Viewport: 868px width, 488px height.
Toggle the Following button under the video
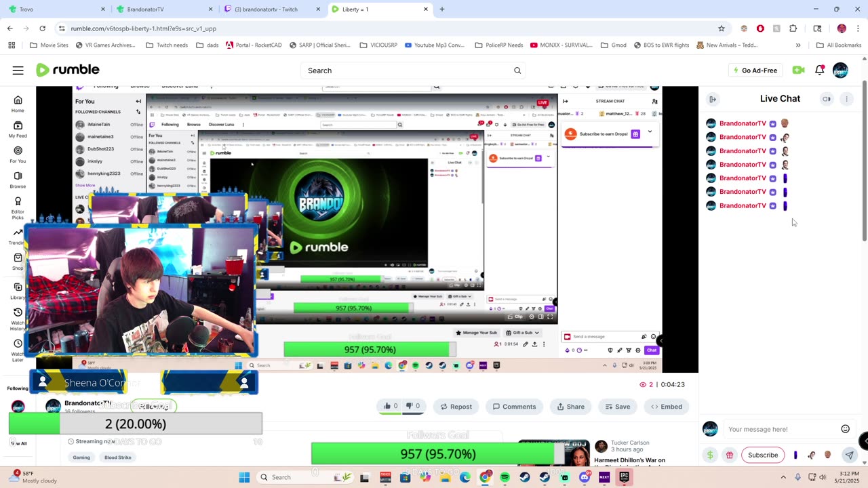[x=153, y=406]
